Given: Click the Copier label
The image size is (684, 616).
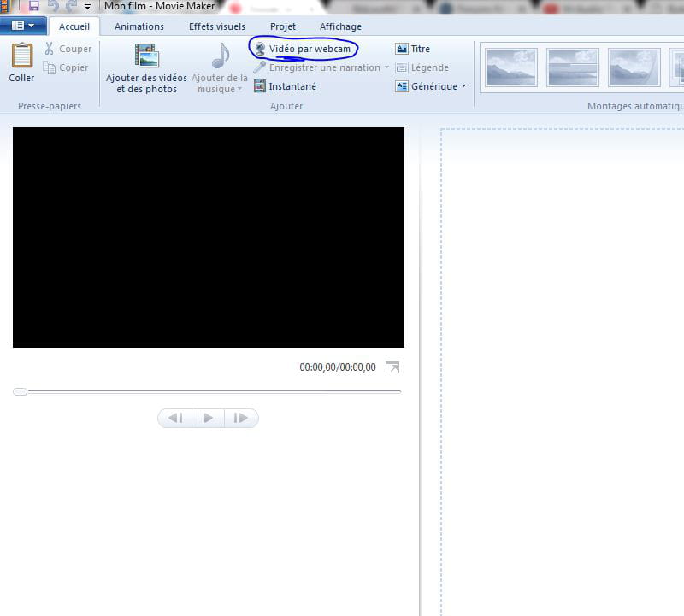Looking at the screenshot, I should [74, 67].
